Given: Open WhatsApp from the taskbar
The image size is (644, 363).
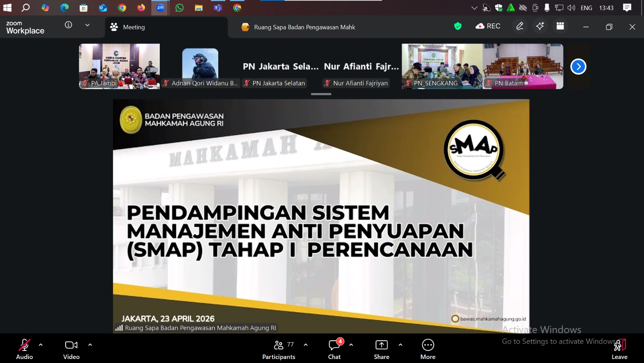Looking at the screenshot, I should coord(180,8).
